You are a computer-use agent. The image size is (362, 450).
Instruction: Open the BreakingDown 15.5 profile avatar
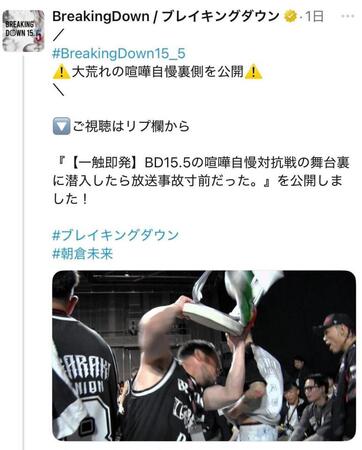[x=23, y=31]
